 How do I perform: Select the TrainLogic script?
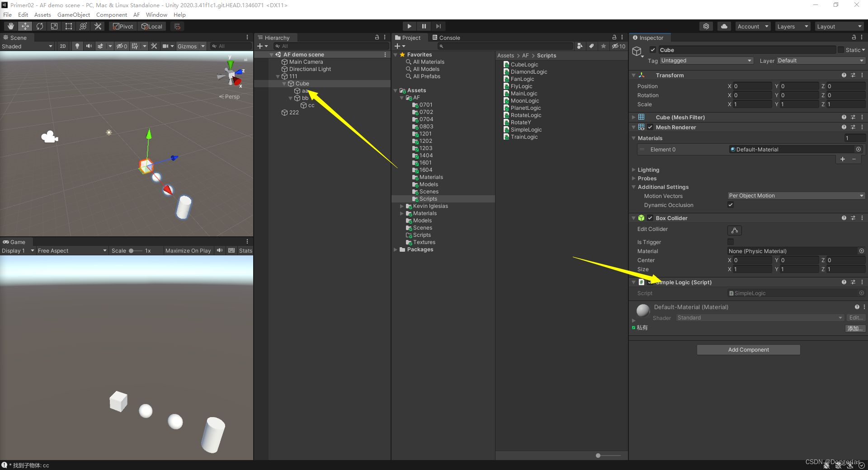524,137
